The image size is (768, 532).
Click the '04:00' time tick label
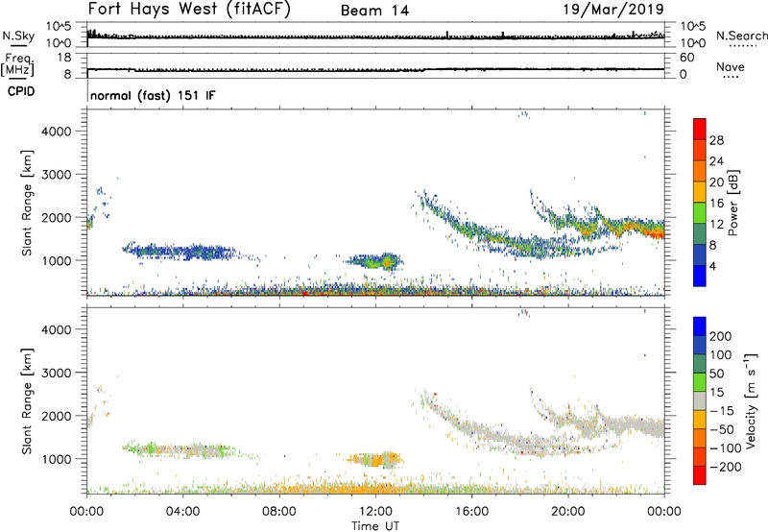(182, 512)
